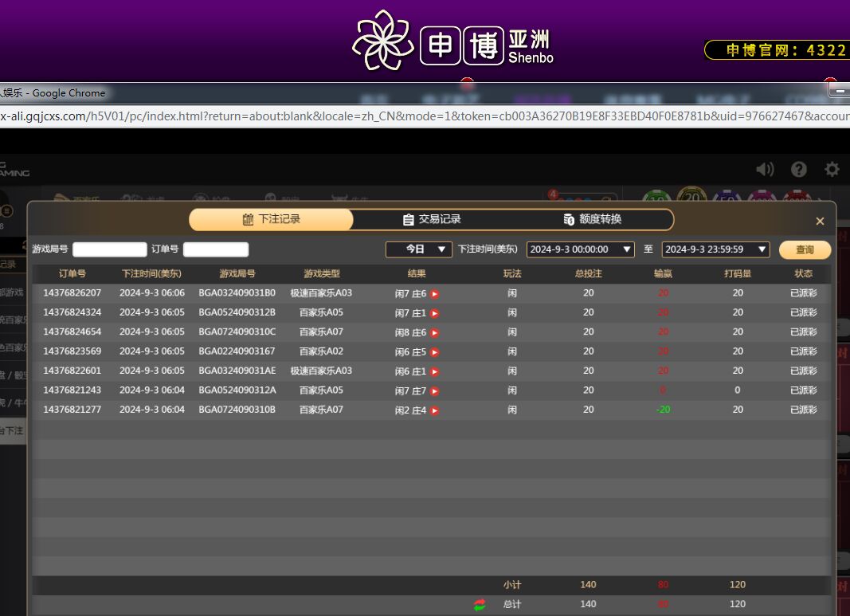This screenshot has height=616, width=850.
Task: Play replay for the 闲2 庄4 result
Action: coord(435,411)
